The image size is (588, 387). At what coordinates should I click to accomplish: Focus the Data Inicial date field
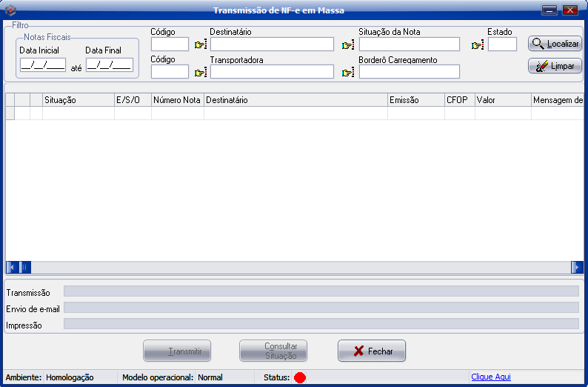tap(43, 64)
